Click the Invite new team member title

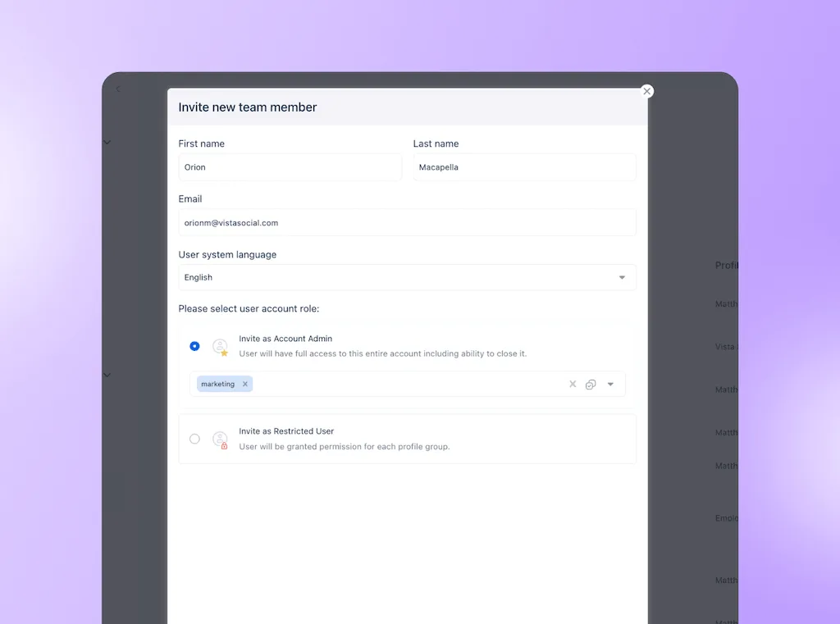(248, 107)
